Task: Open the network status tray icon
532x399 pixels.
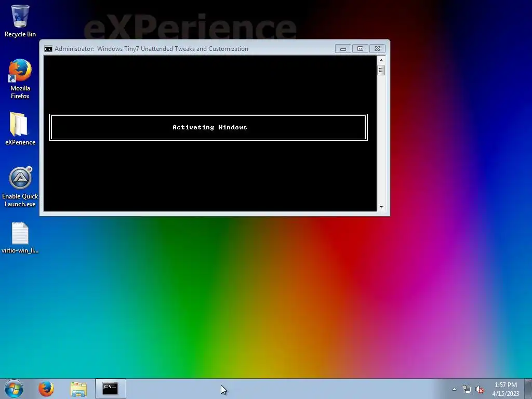Action: click(467, 390)
